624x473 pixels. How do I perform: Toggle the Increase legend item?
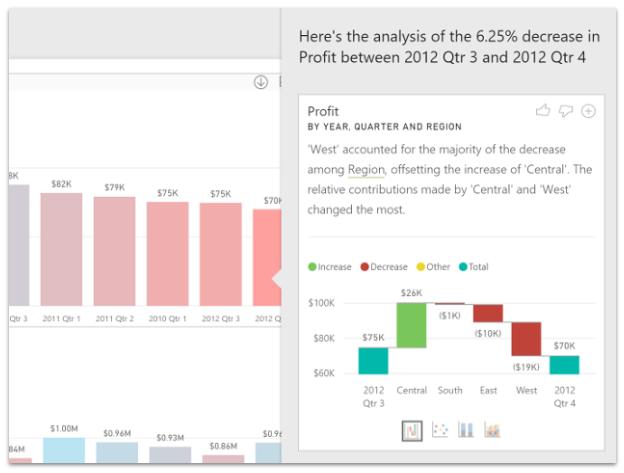(x=330, y=267)
